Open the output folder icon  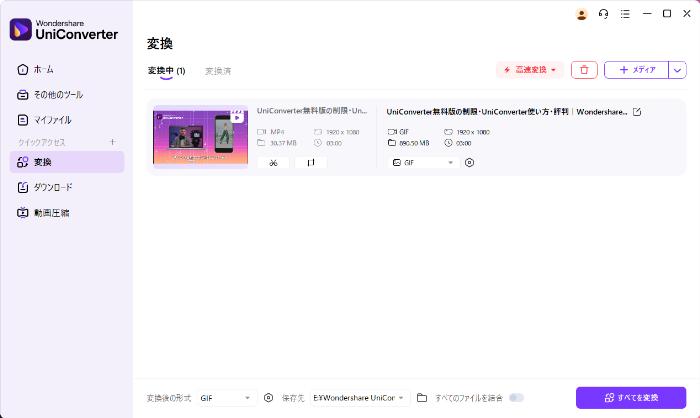422,397
